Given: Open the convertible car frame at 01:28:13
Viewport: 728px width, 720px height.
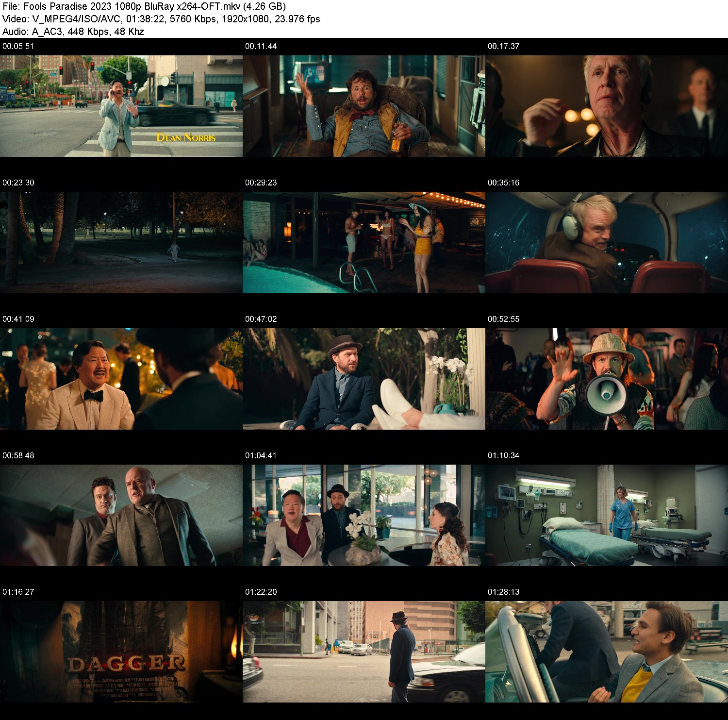Looking at the screenshot, I should (x=607, y=652).
